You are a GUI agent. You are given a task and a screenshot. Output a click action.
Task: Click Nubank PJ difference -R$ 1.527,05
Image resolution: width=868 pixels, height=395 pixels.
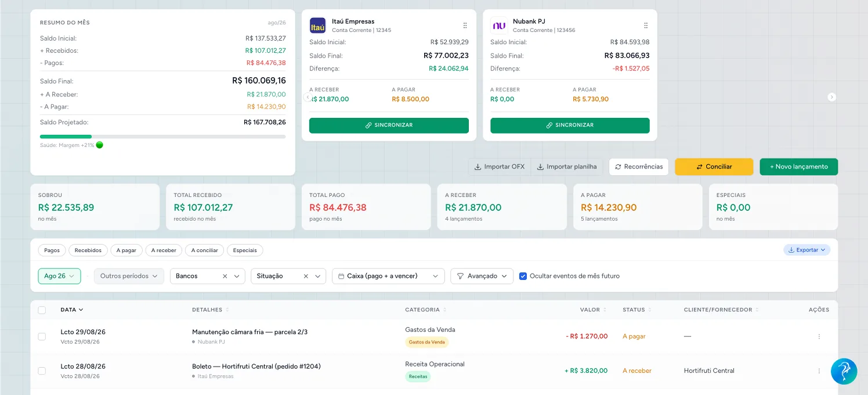pos(631,69)
